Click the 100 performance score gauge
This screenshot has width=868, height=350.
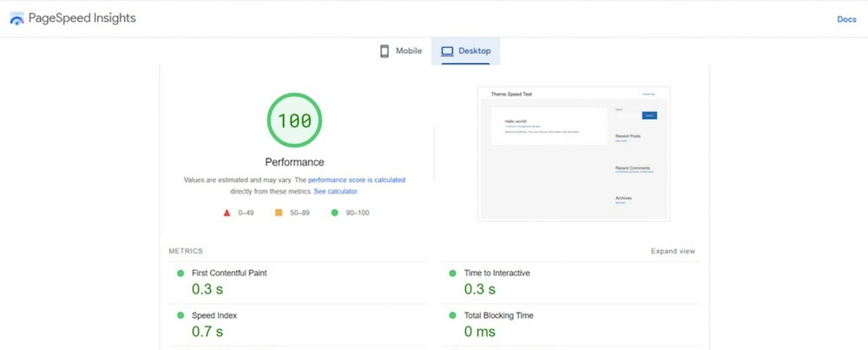(294, 121)
